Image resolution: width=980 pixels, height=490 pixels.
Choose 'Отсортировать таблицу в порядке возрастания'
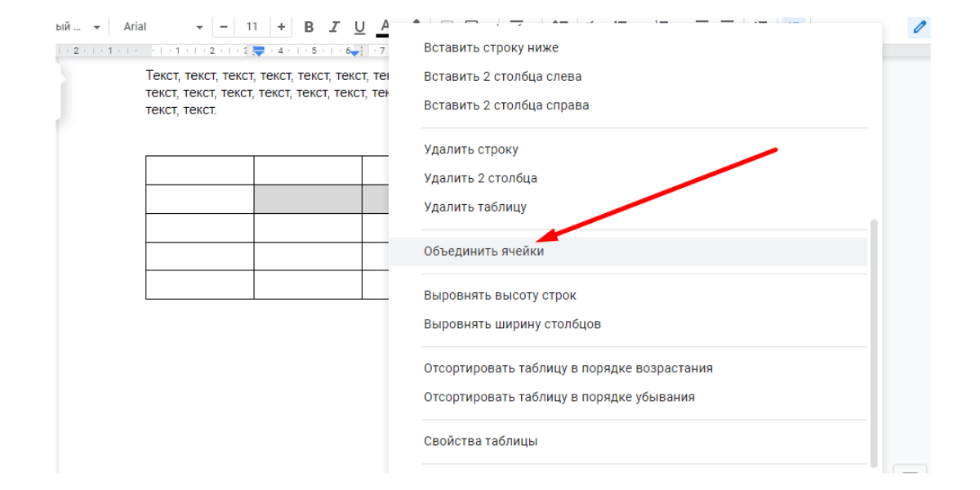[x=568, y=368]
